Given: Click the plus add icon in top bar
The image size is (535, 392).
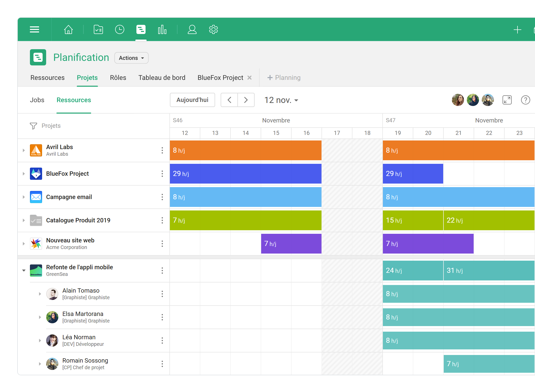Looking at the screenshot, I should tap(517, 30).
